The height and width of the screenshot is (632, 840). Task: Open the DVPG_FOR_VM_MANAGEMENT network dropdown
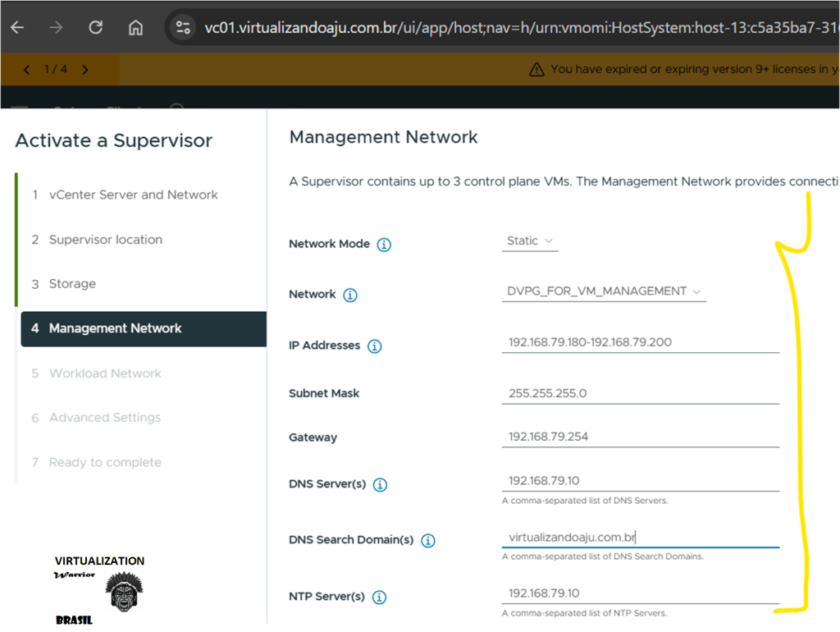click(x=604, y=291)
